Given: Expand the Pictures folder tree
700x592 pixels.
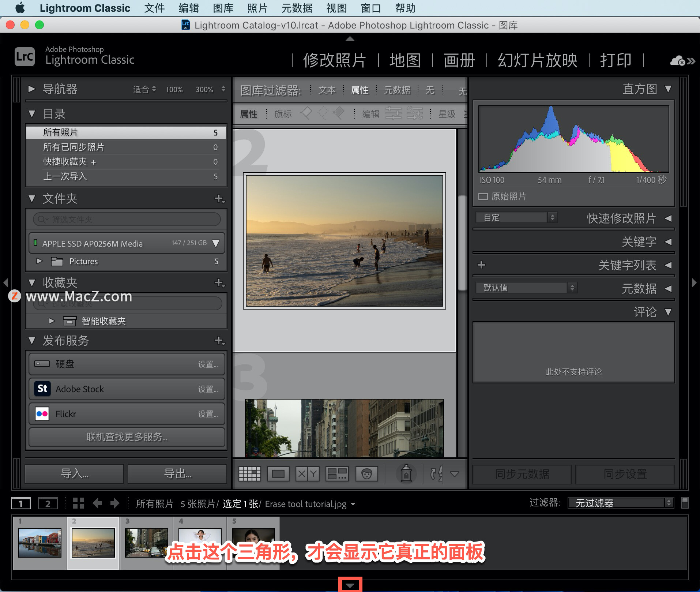Looking at the screenshot, I should pos(39,261).
